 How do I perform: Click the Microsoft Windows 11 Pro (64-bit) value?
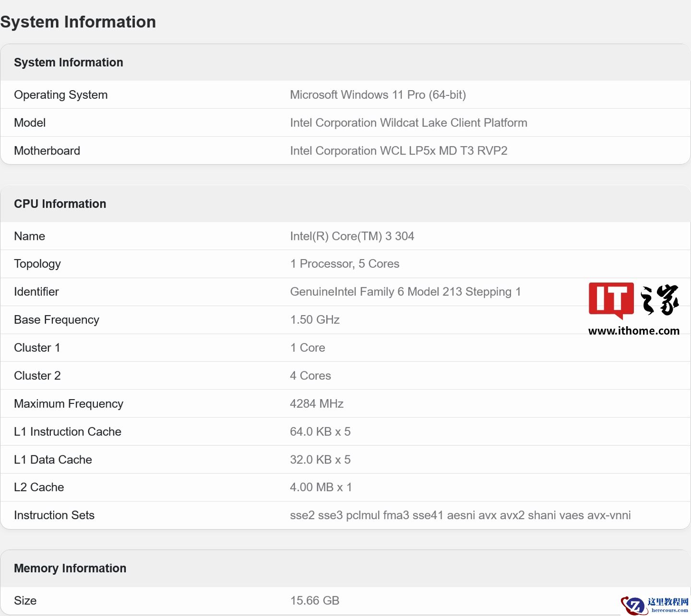click(x=378, y=95)
